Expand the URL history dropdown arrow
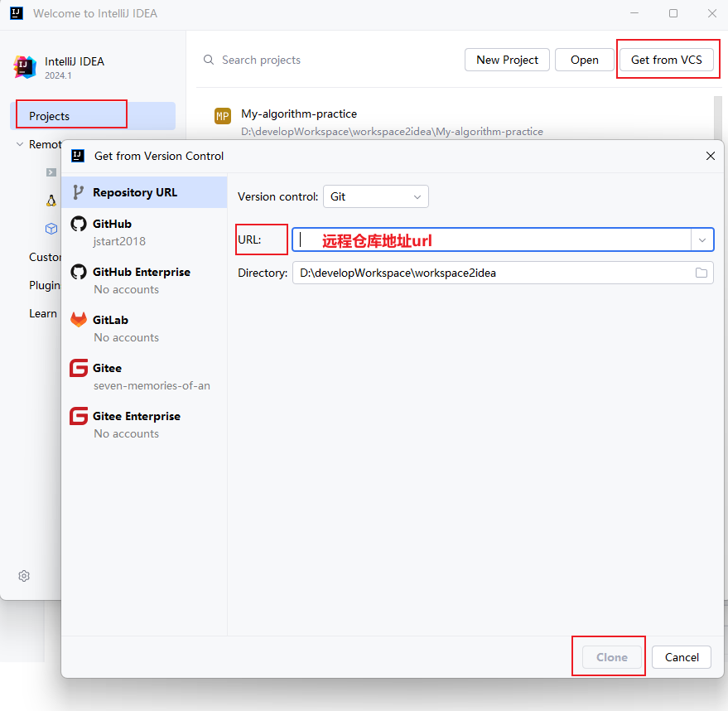This screenshot has height=711, width=728. click(x=702, y=240)
